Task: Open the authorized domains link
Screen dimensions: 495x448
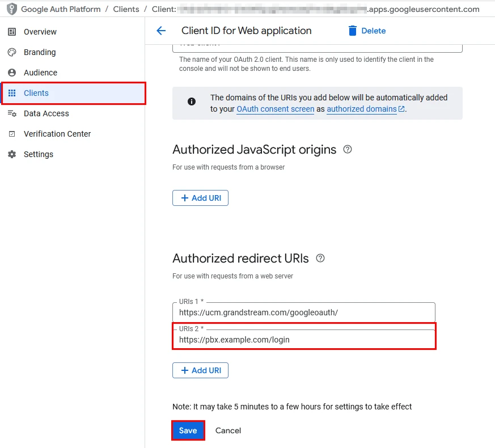Action: [361, 109]
